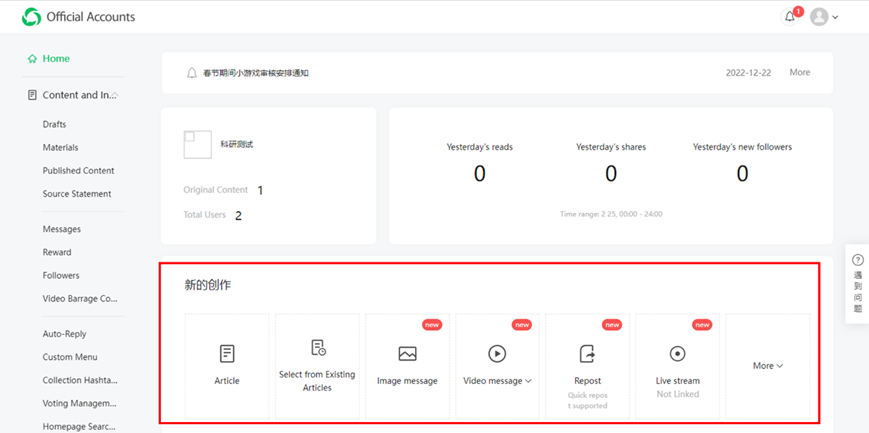Open the Spring Festival announcement notice
Screen dimensions: 869x433
coord(255,73)
